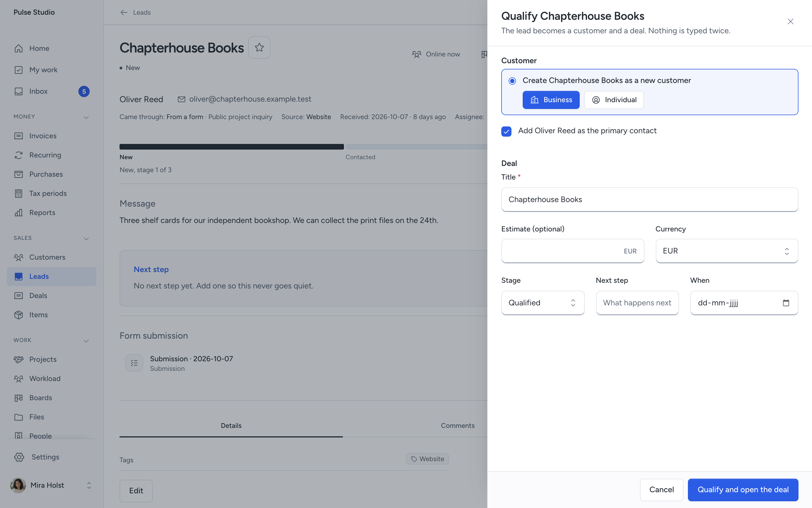Screen dimensions: 812x508
Task: Click the Reports bar chart icon
Action: click(18, 213)
